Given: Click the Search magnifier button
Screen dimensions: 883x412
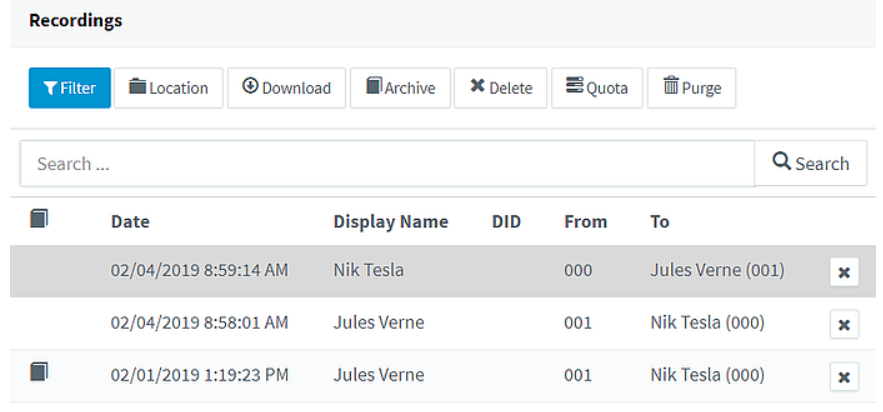Looking at the screenshot, I should pyautogui.click(x=810, y=163).
